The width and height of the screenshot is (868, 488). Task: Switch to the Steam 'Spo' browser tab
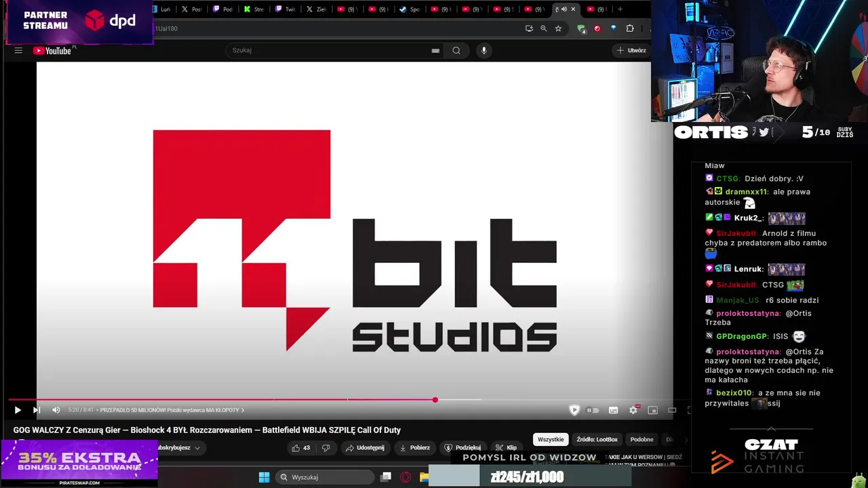[410, 9]
